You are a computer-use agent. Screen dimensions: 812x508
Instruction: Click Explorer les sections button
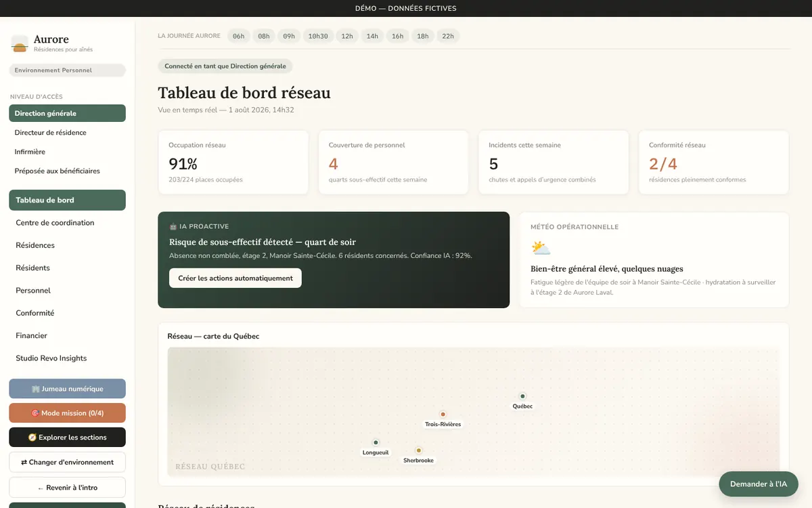(x=67, y=438)
